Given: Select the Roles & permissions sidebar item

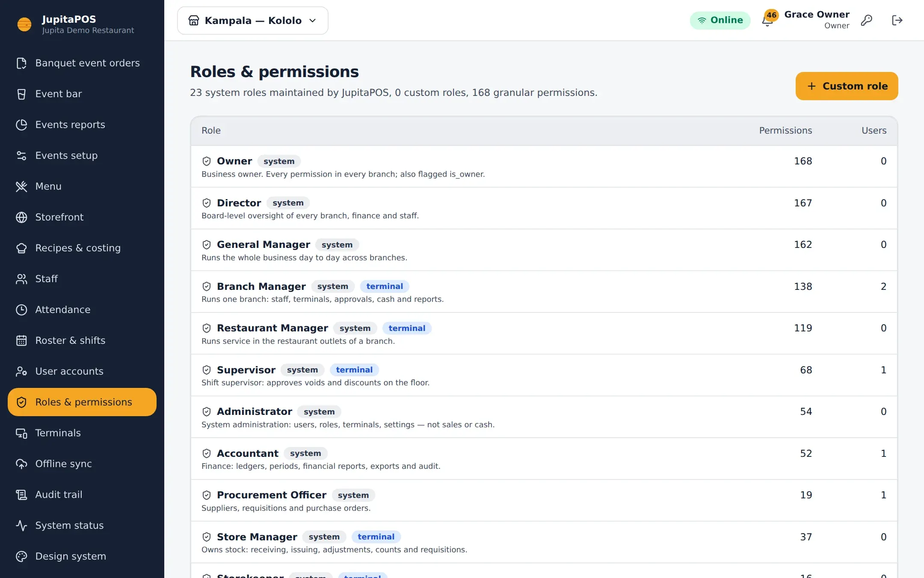Looking at the screenshot, I should pyautogui.click(x=82, y=402).
